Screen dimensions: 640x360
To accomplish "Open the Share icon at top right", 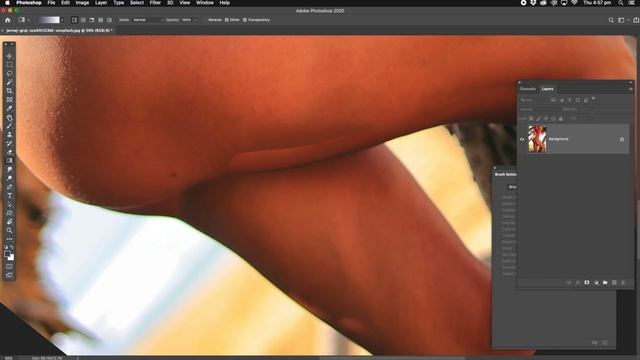I will (636, 20).
